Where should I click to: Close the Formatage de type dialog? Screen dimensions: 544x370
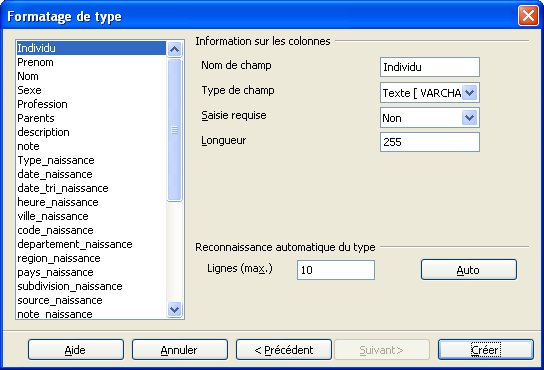pos(528,16)
